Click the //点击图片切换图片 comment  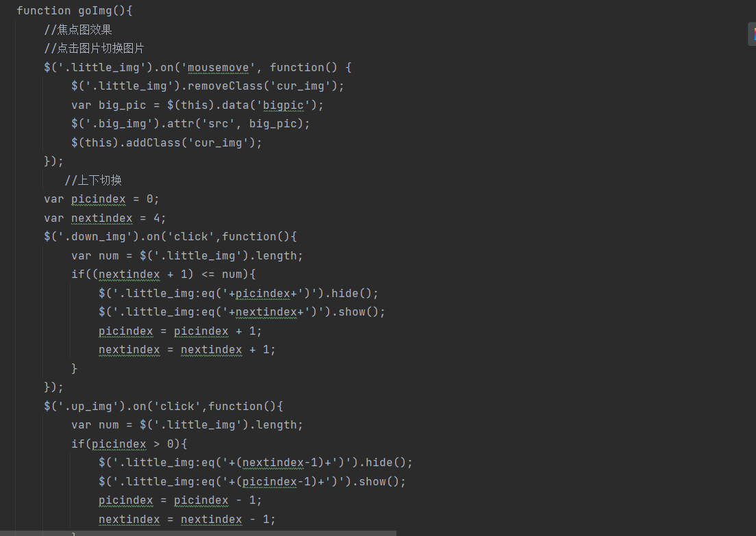[94, 48]
